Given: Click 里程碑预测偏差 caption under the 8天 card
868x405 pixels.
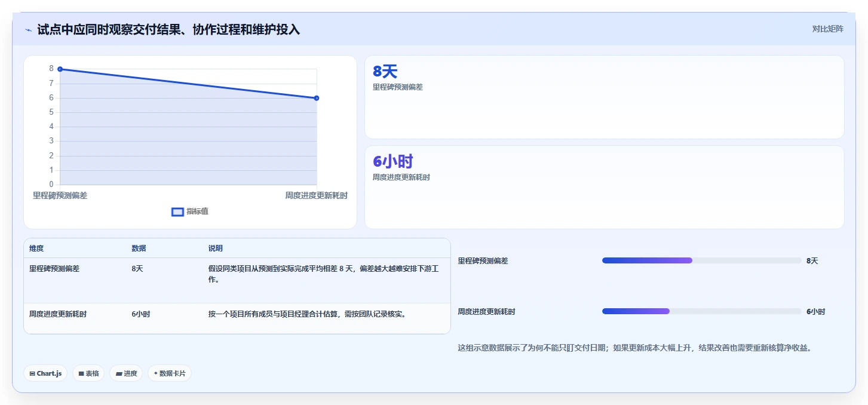Looking at the screenshot, I should pos(398,87).
